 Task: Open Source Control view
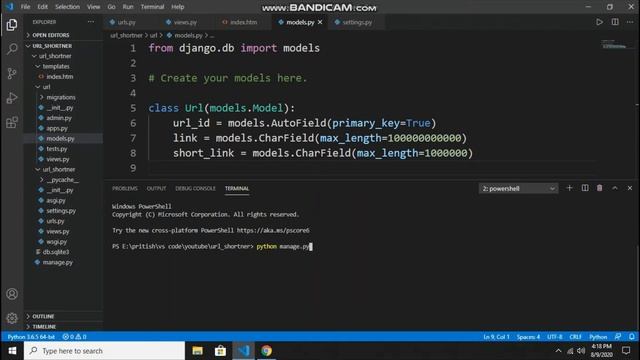[12, 73]
